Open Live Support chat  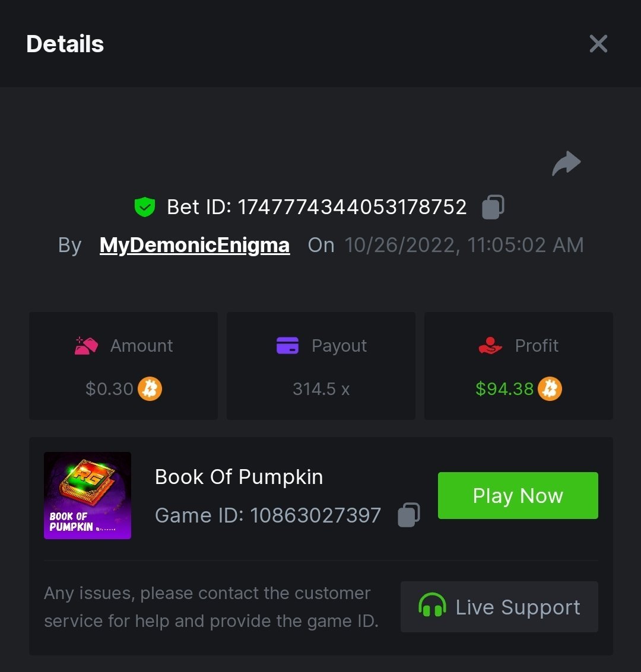click(x=499, y=607)
